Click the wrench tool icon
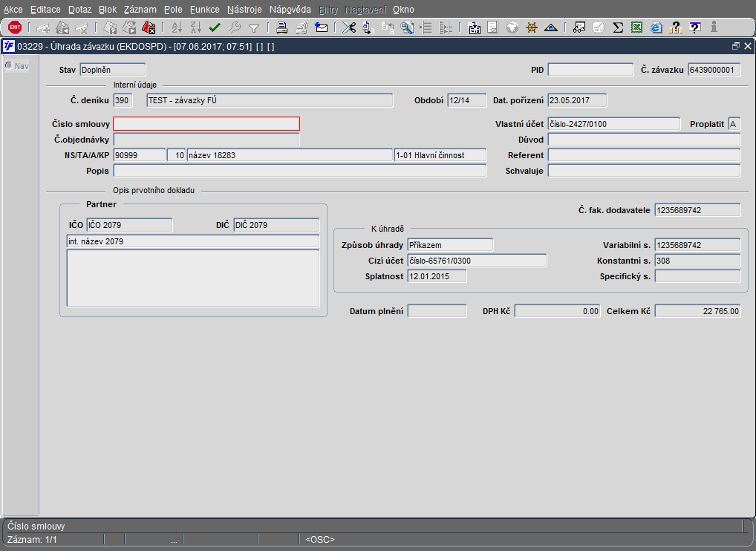756x551 pixels. (235, 27)
